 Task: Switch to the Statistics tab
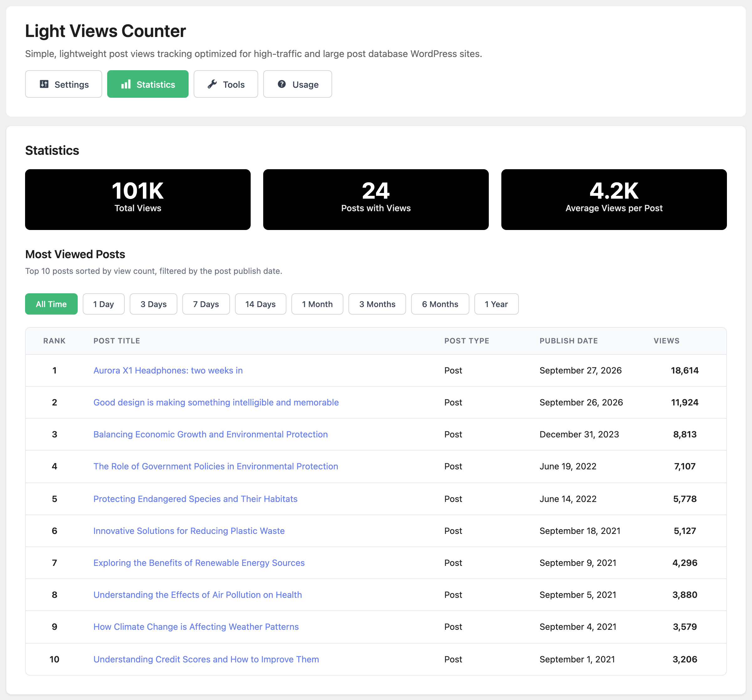coord(148,84)
